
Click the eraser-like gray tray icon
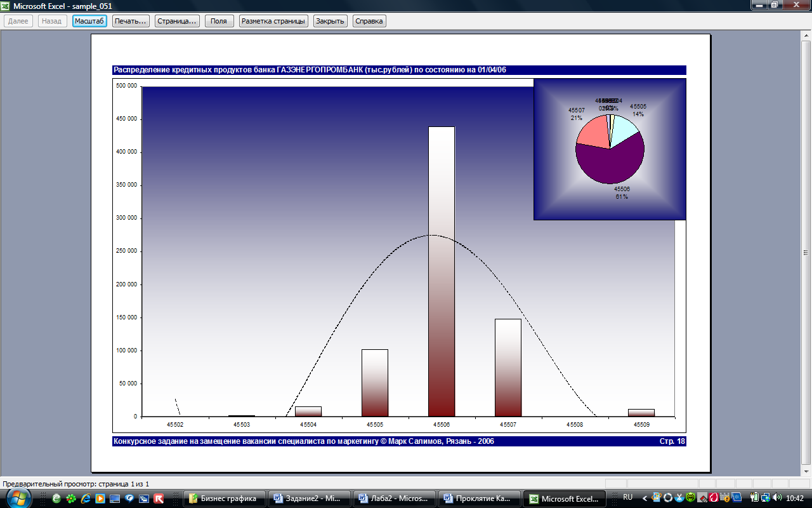702,498
